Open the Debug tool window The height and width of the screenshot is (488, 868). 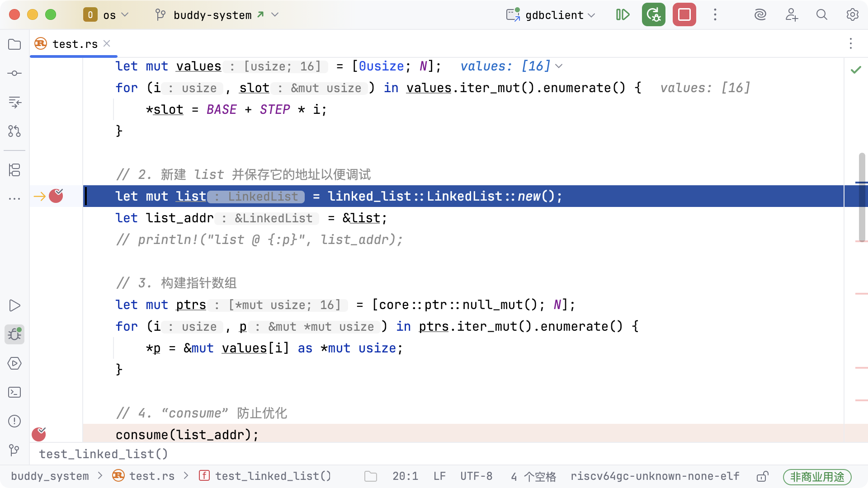pyautogui.click(x=14, y=334)
